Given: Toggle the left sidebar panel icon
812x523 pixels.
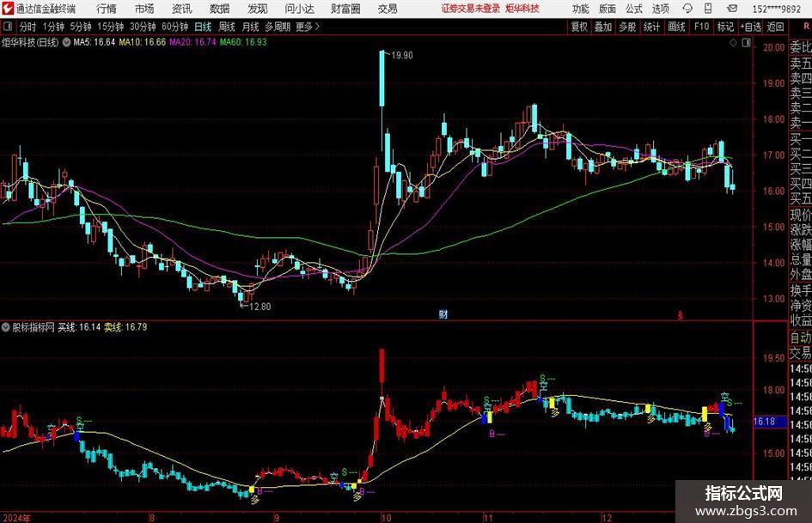Looking at the screenshot, I should pyautogui.click(x=7, y=27).
